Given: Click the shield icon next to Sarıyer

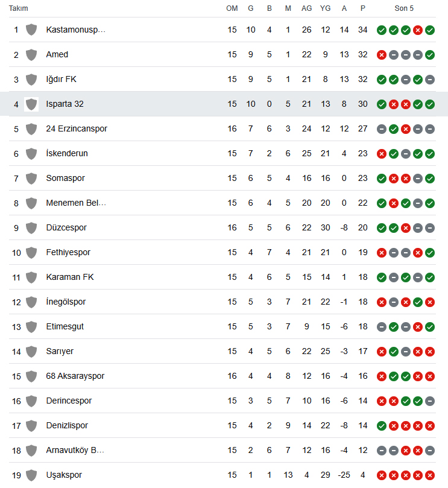Looking at the screenshot, I should click(x=31, y=352).
